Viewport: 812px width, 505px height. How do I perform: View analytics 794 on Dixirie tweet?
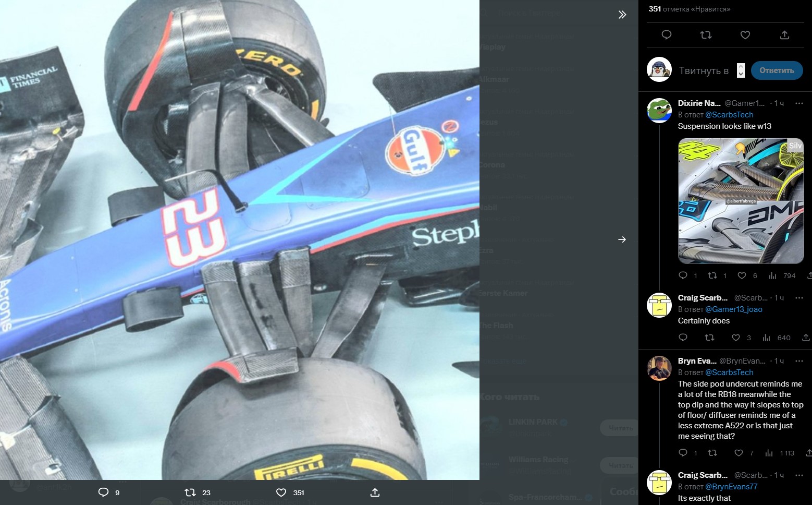[x=782, y=275]
